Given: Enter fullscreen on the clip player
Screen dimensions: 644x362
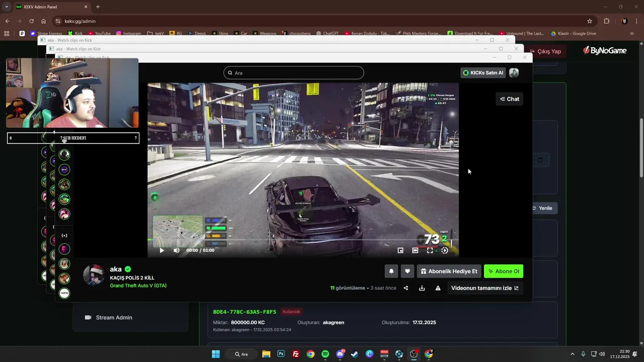Looking at the screenshot, I should 430,250.
